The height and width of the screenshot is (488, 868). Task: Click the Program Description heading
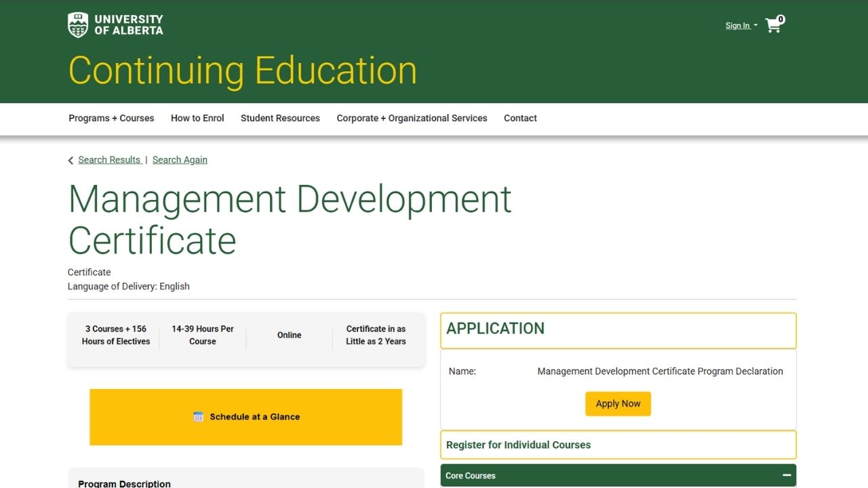click(x=124, y=483)
